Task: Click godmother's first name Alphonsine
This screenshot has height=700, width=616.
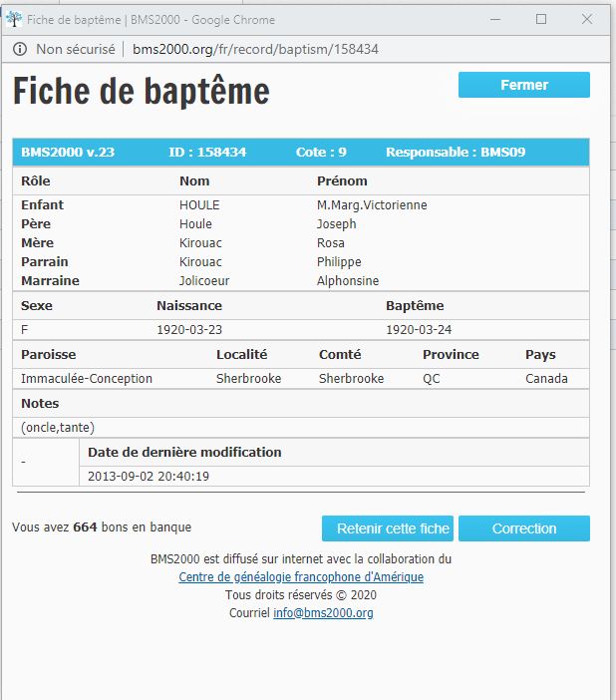Action: [x=348, y=281]
